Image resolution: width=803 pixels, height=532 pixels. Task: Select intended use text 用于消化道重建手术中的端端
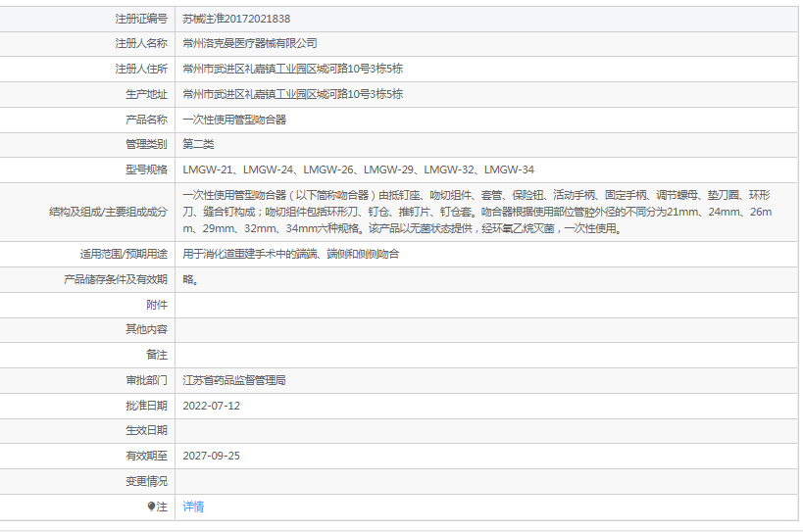291,254
